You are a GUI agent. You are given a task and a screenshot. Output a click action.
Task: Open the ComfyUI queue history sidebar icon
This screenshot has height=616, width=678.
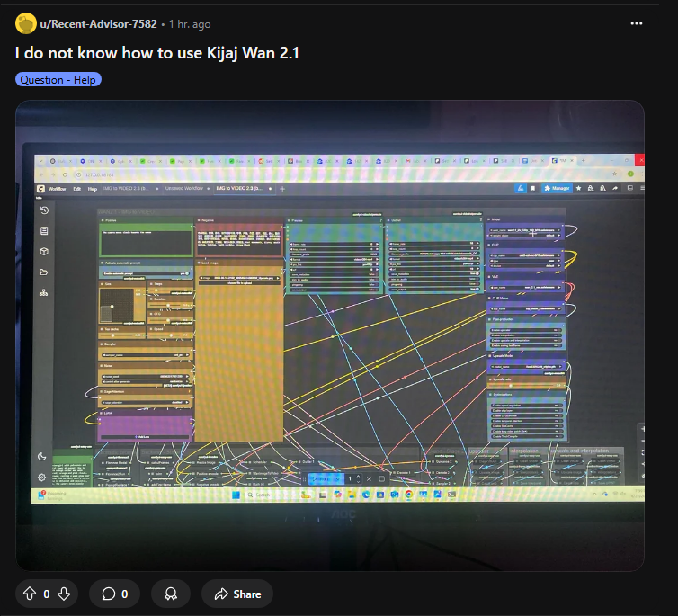pos(44,210)
